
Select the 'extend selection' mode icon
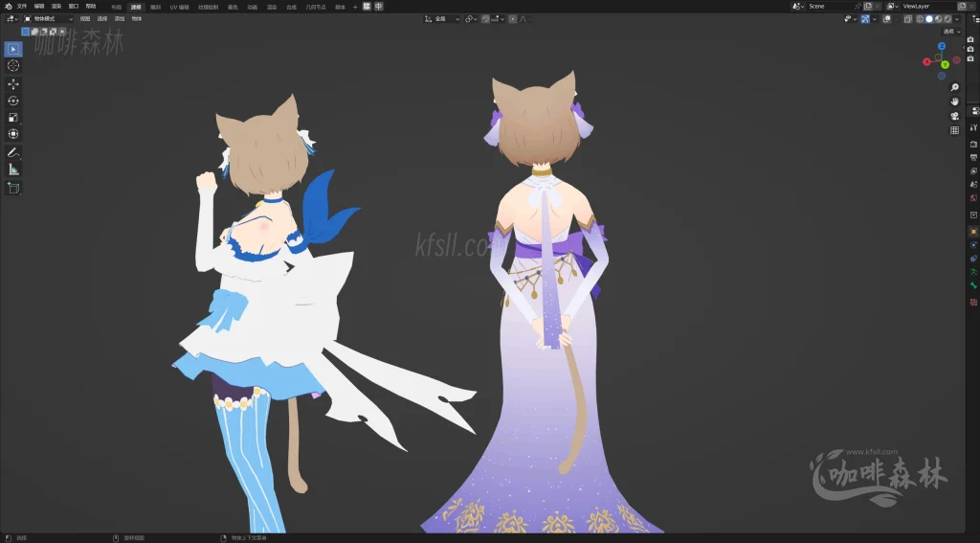(34, 32)
